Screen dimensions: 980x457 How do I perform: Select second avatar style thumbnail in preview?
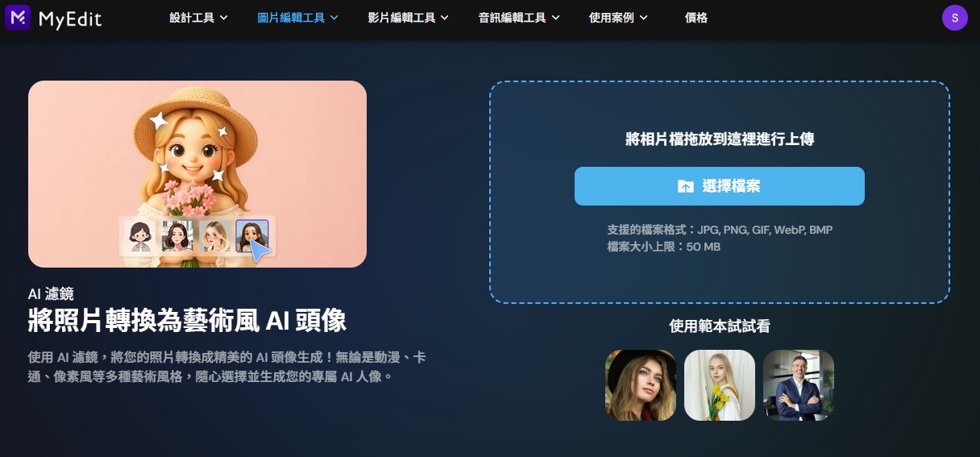click(x=176, y=236)
